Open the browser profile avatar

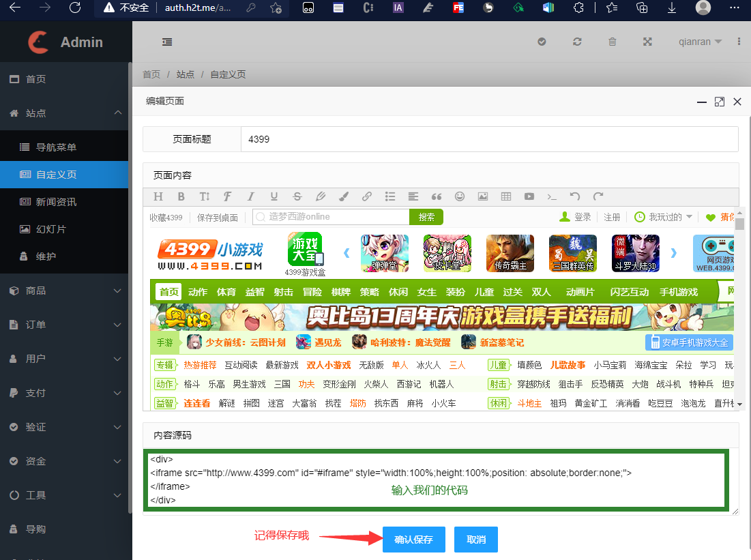pyautogui.click(x=703, y=8)
